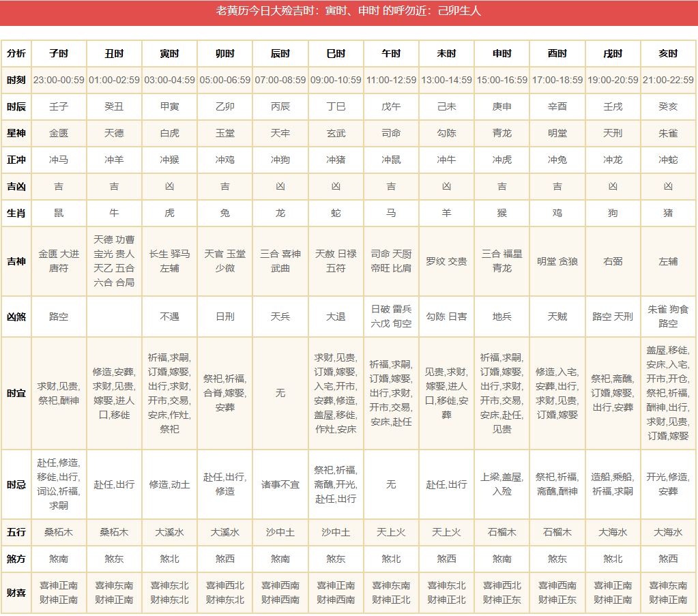Select the 午时 column header
Screen dimensions: 698x616
[x=391, y=53]
